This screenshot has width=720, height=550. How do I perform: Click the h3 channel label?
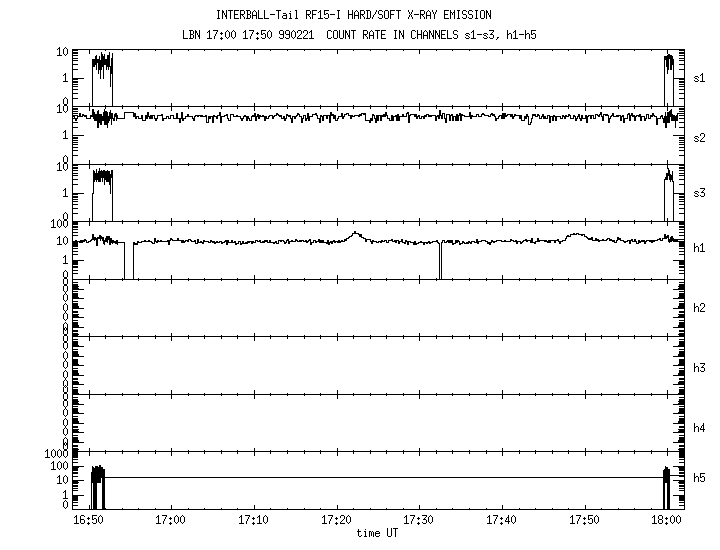click(x=700, y=367)
